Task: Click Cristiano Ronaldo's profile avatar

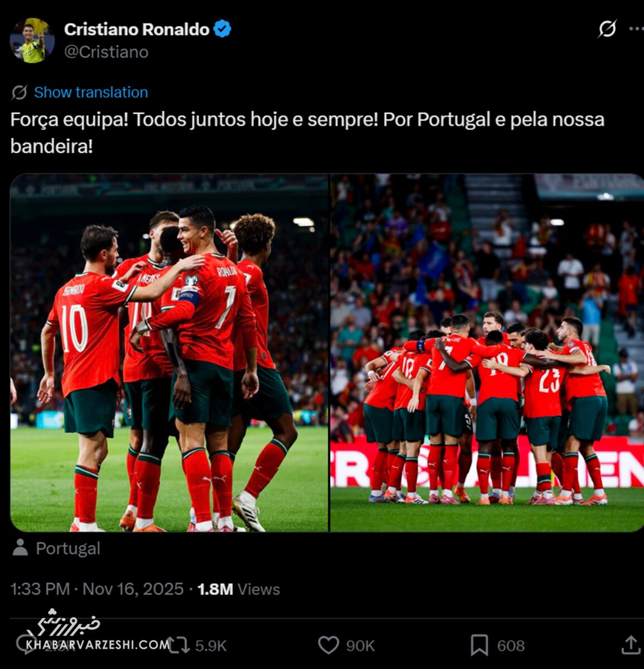Action: 32,40
